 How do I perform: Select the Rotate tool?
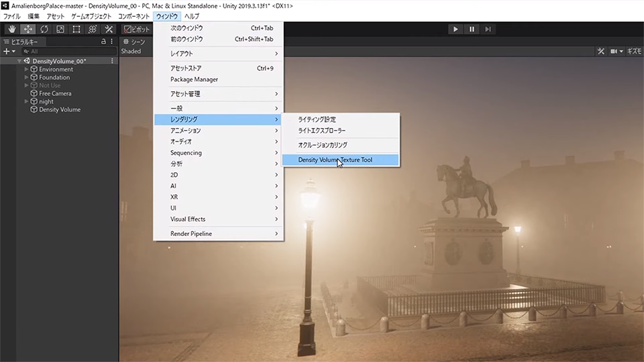(44, 29)
